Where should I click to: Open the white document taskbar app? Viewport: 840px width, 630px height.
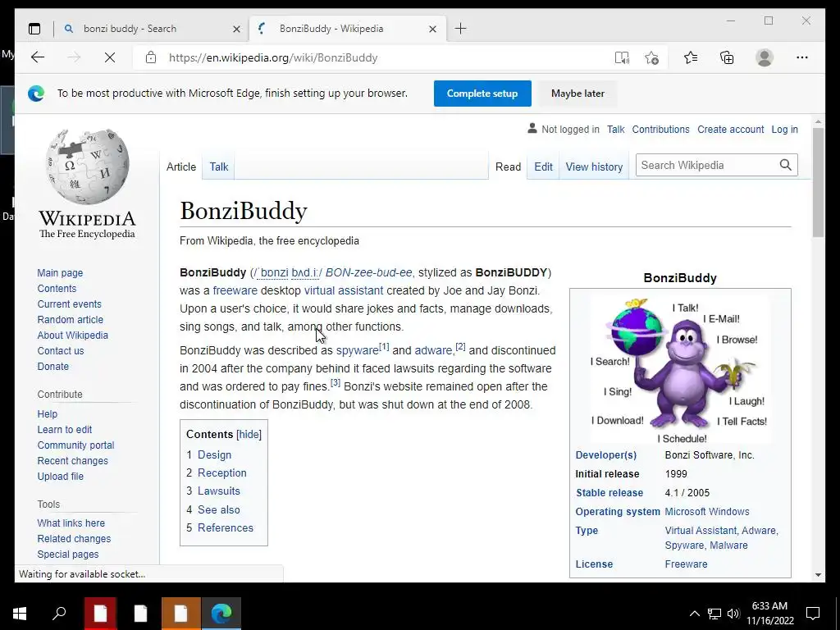140,614
